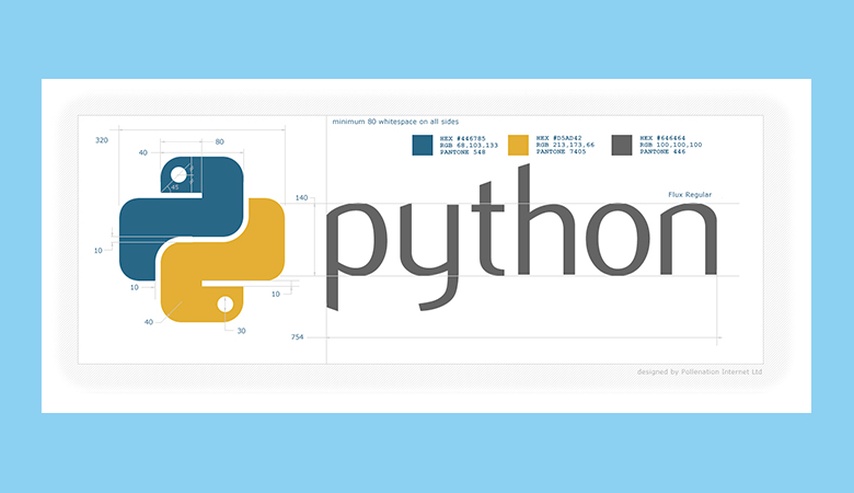Select the 'Flux Regular' font label
The image size is (854, 493).
690,194
